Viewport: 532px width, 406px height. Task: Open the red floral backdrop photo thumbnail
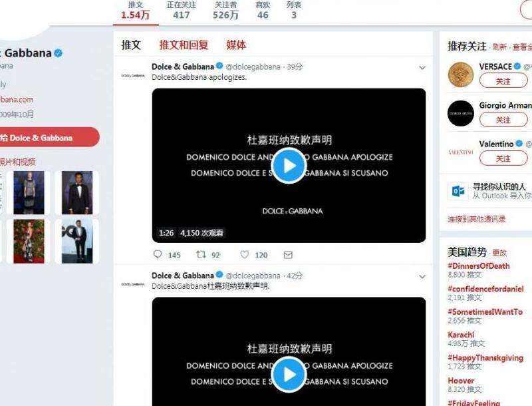pyautogui.click(x=29, y=241)
